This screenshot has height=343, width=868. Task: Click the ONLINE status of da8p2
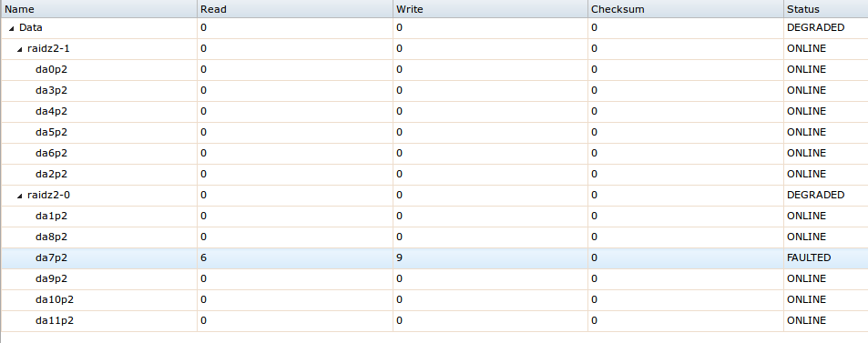click(806, 237)
